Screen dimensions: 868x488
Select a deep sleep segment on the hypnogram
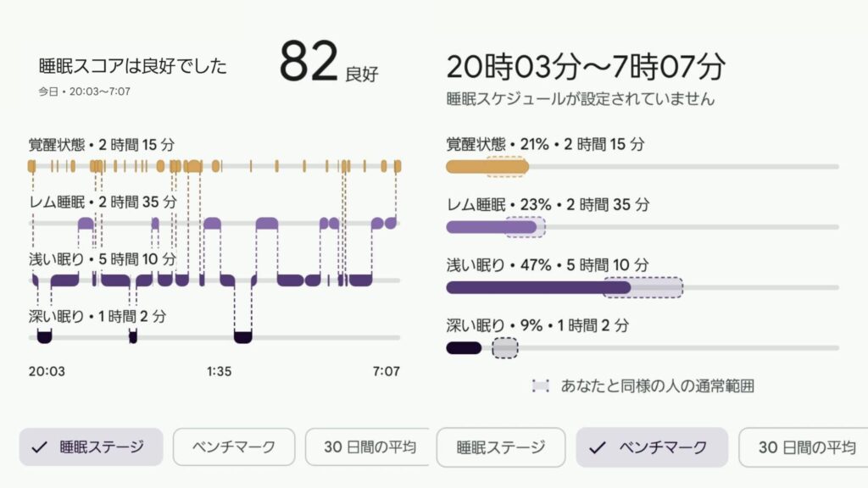243,337
